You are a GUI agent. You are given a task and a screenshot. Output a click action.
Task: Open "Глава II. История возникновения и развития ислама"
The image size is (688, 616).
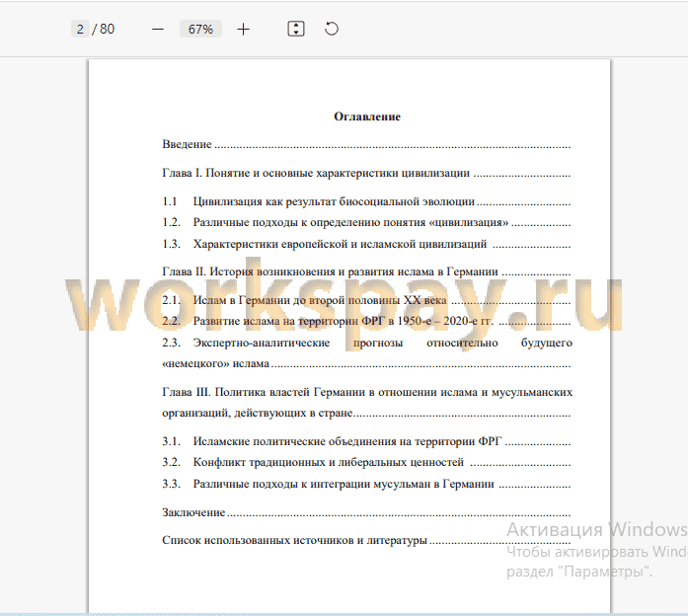[366, 271]
